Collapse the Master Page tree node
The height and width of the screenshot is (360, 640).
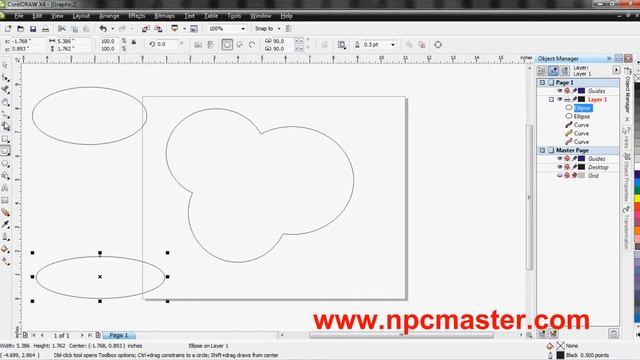coord(542,150)
